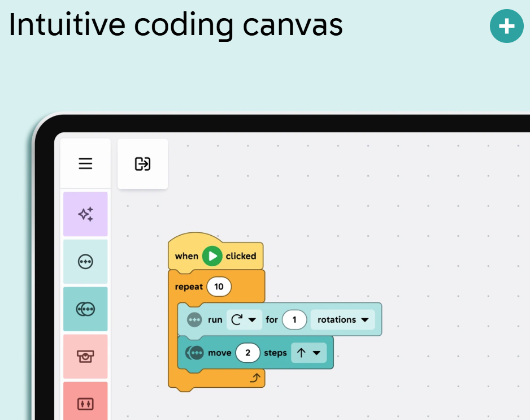Select the single motor category icon
530x420 pixels.
[85, 261]
